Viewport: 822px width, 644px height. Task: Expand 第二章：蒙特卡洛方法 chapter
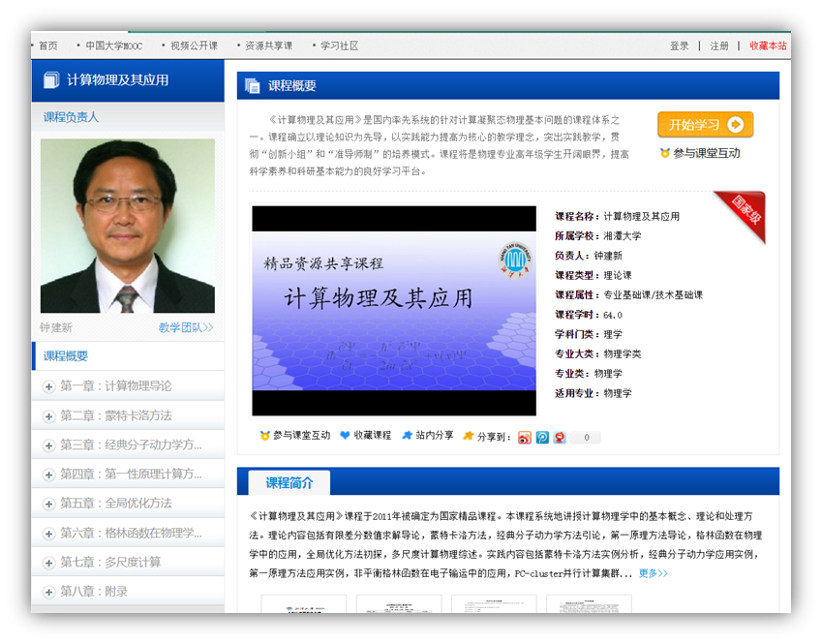49,415
